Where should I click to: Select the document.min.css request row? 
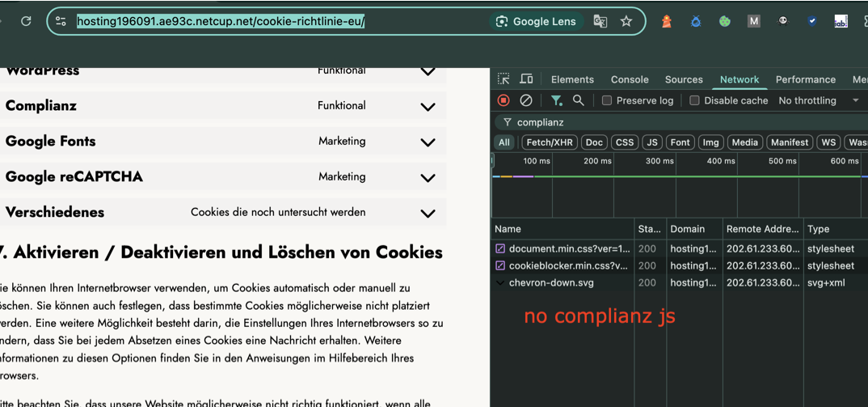(680, 249)
